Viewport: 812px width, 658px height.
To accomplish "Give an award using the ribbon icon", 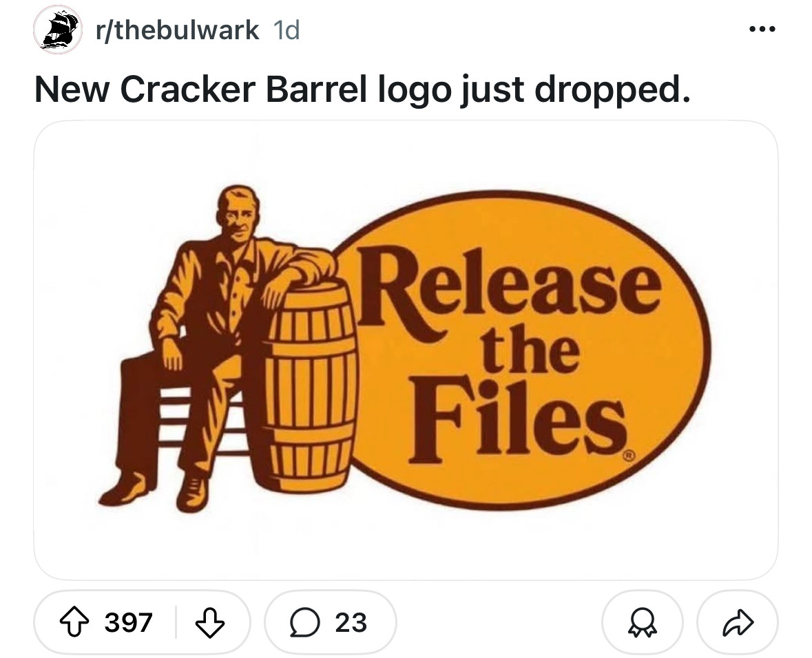I will click(642, 622).
